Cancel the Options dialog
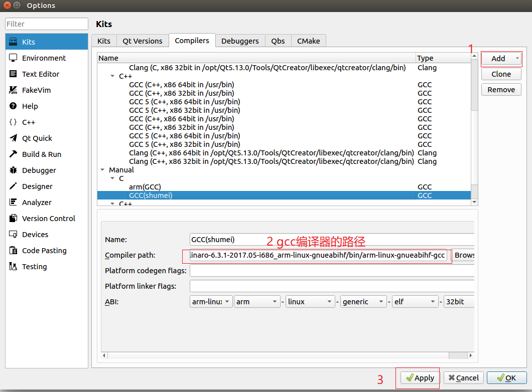The image size is (532, 392). click(463, 378)
